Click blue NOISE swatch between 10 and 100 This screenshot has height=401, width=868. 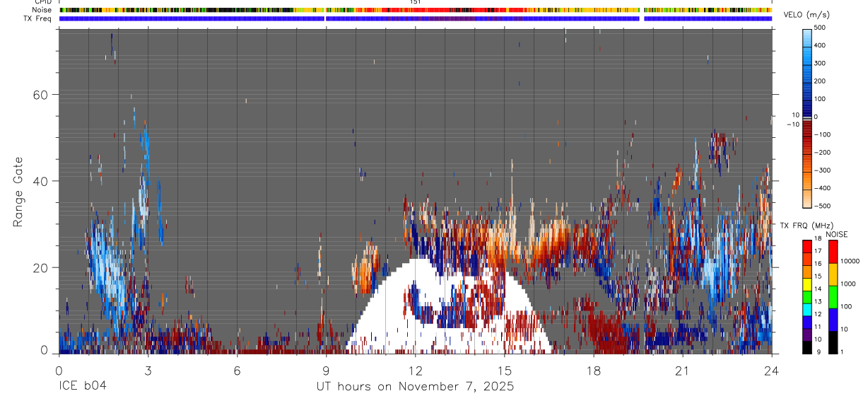click(833, 319)
